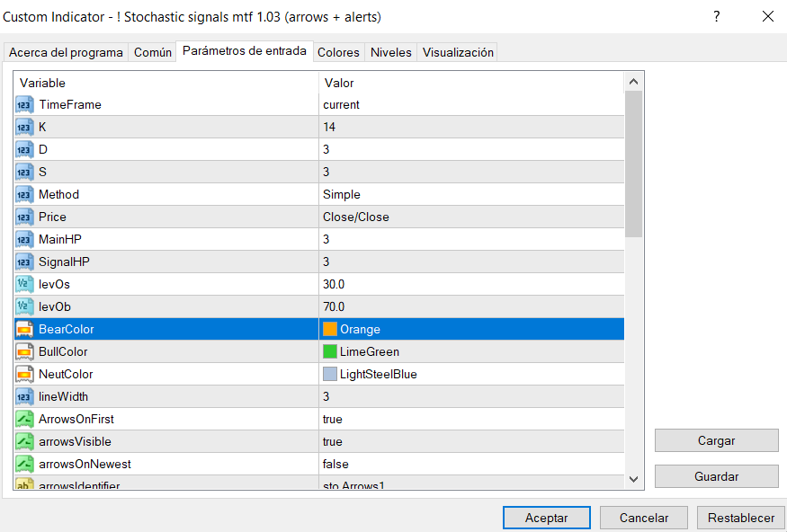Click the string icon beside arrowsIdentifier
This screenshot has height=532, width=787.
click(x=24, y=485)
